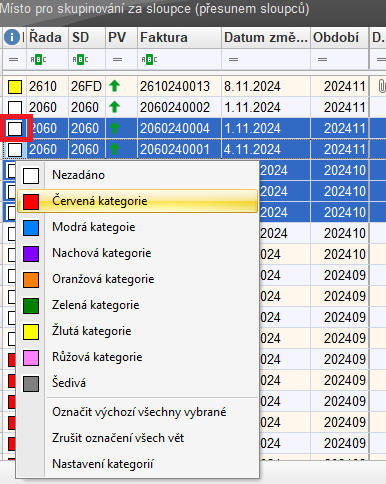Image resolution: width=386 pixels, height=484 pixels.
Task: Click the pink swatch in category menu
Action: coord(31,358)
